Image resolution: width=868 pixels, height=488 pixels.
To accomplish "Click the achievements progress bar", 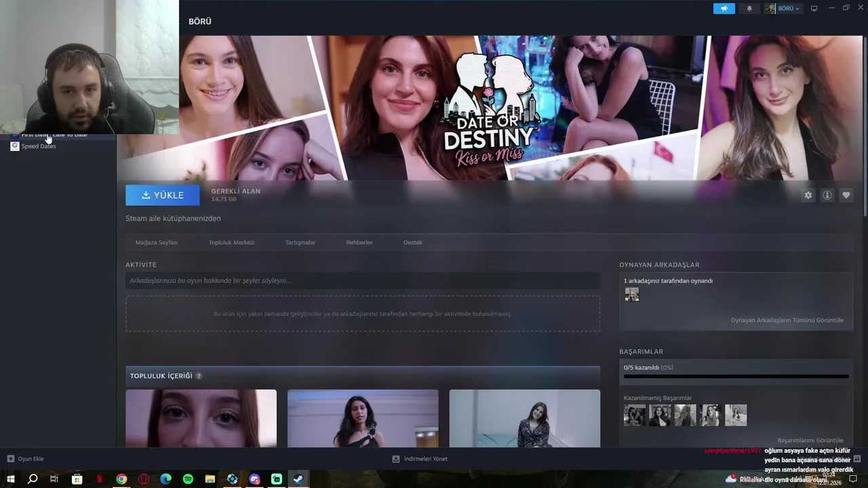I will pos(736,376).
